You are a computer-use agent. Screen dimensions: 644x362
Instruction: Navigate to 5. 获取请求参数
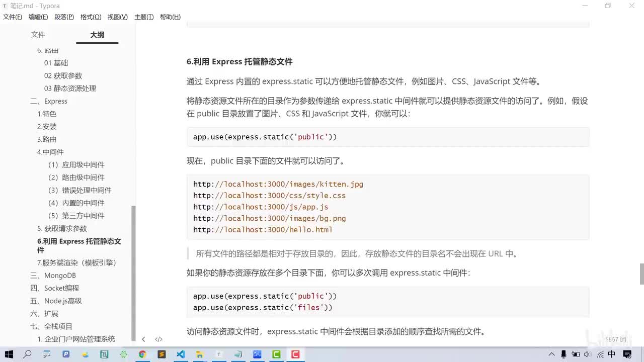pyautogui.click(x=62, y=228)
